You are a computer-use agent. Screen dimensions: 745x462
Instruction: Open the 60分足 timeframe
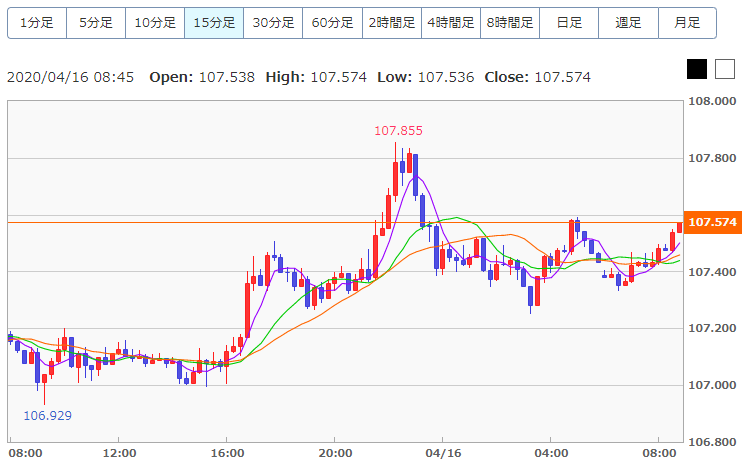[332, 22]
